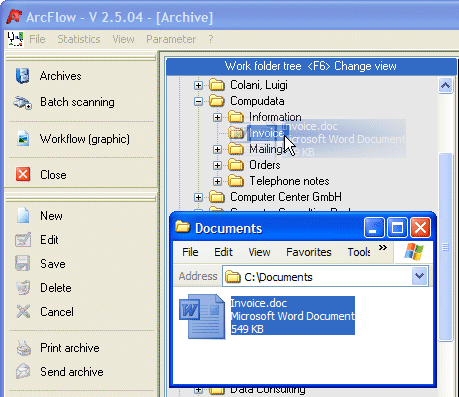Open File menu in Documents window
Screen dimensions: 459x397
click(190, 252)
